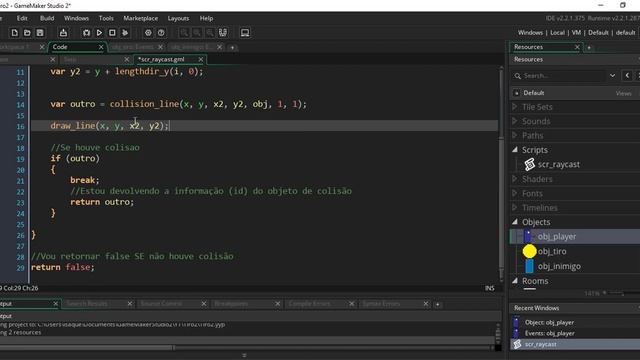Screen dimensions: 640x360
Task: Add a new output panel tab with plus
Action: 438,304
